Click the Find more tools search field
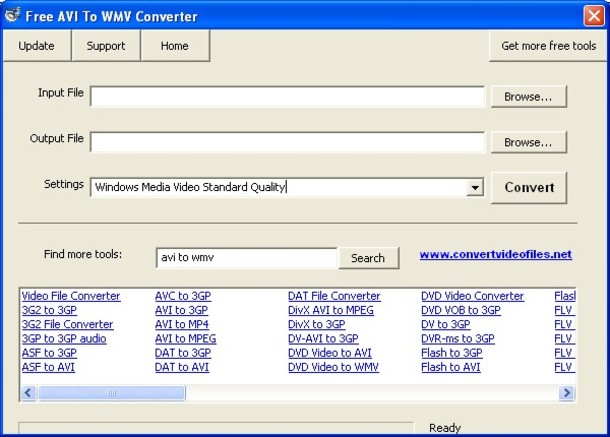 tap(247, 258)
